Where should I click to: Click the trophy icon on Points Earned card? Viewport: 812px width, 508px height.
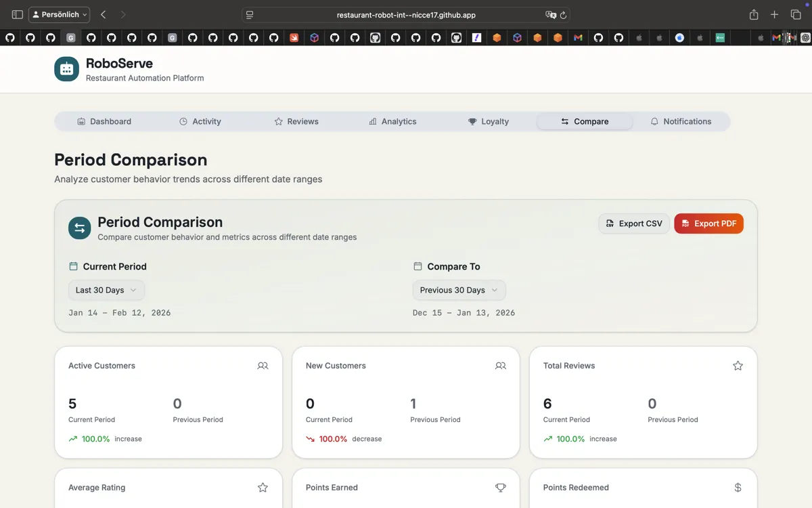[x=500, y=488]
